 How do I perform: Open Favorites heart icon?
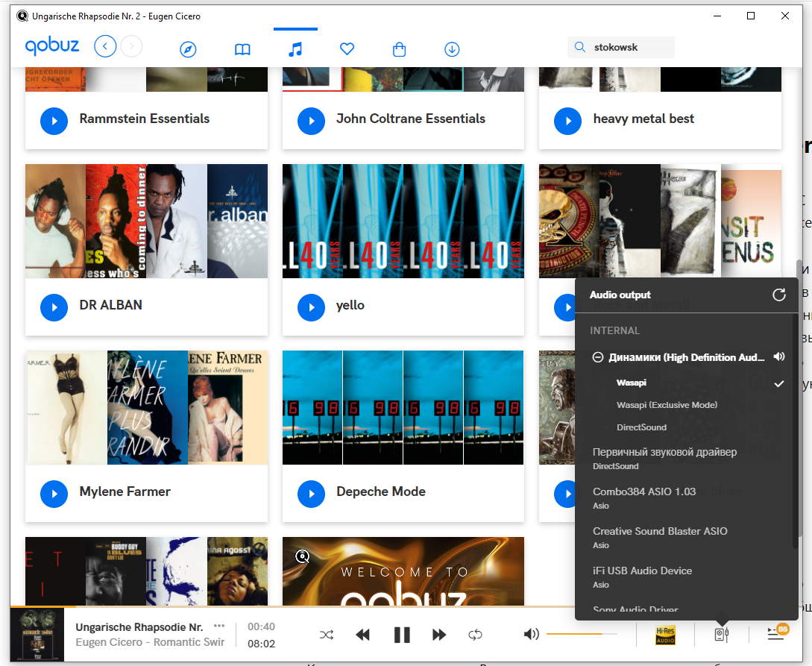point(347,48)
